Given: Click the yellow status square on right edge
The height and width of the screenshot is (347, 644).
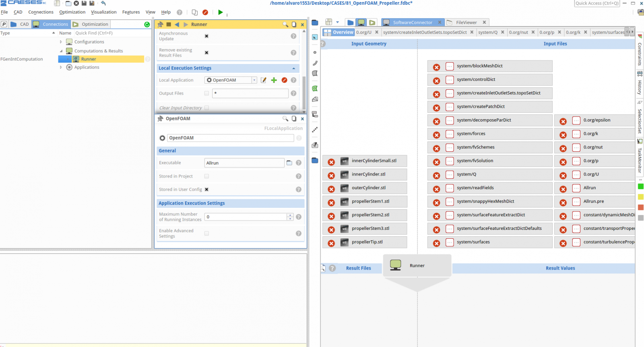Looking at the screenshot, I should pyautogui.click(x=641, y=197).
